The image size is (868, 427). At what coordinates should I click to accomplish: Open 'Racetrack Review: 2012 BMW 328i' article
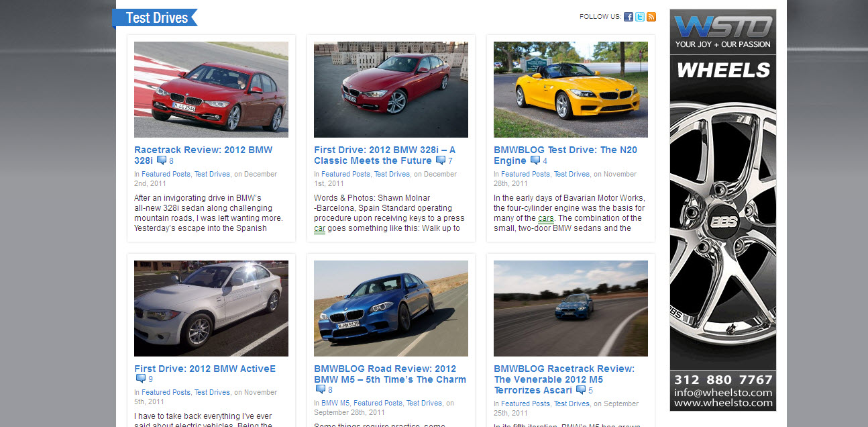(x=203, y=150)
